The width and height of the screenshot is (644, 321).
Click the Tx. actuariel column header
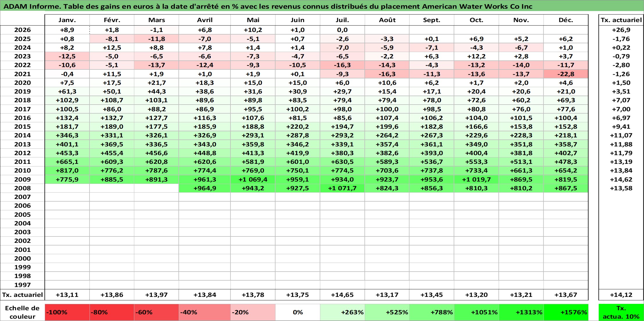click(x=621, y=20)
